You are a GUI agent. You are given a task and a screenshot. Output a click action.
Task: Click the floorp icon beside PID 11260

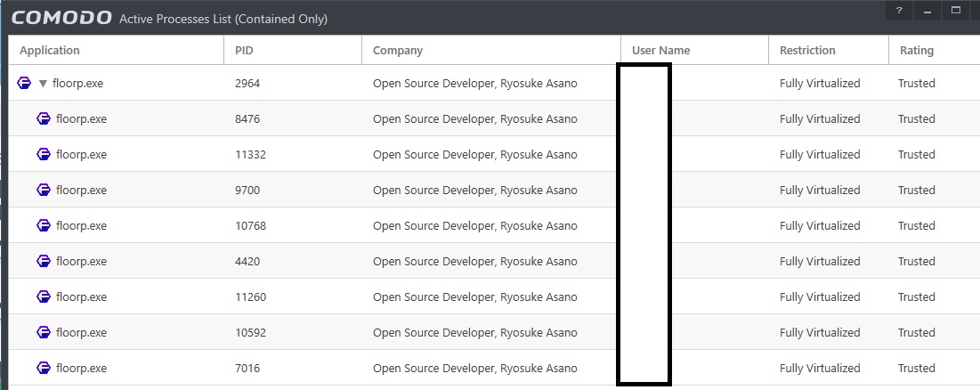coord(44,297)
